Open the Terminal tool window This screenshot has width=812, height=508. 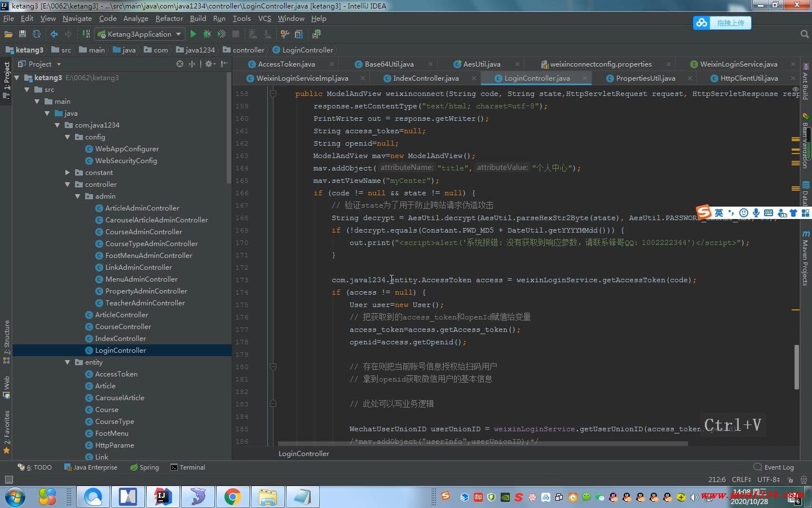tap(188, 467)
